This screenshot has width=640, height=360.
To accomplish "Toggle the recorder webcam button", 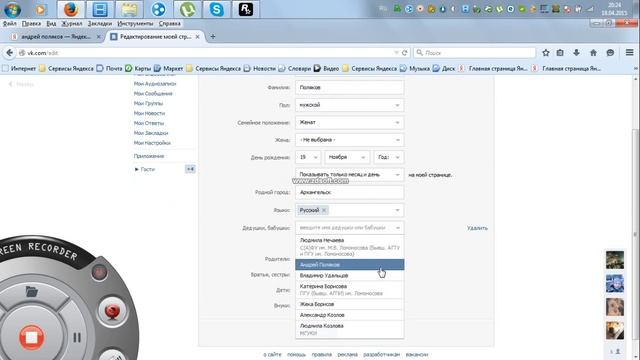I will point(112,311).
